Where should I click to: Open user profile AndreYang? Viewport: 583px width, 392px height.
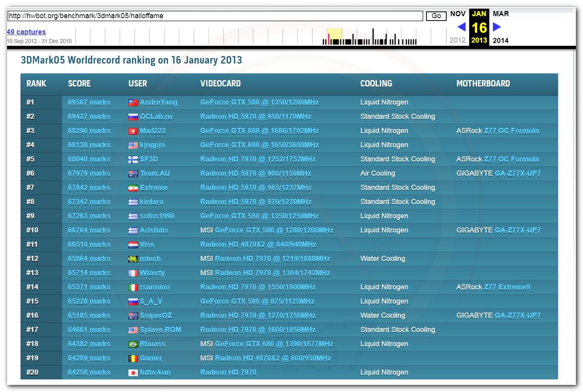(x=158, y=102)
